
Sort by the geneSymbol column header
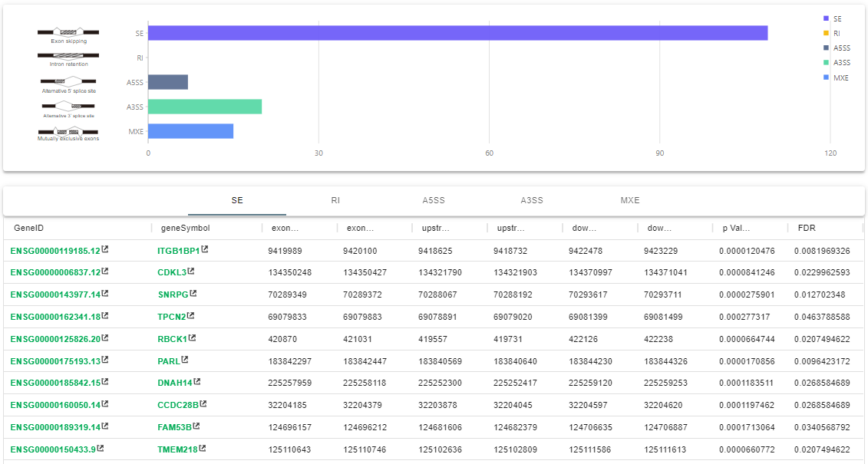tap(185, 228)
